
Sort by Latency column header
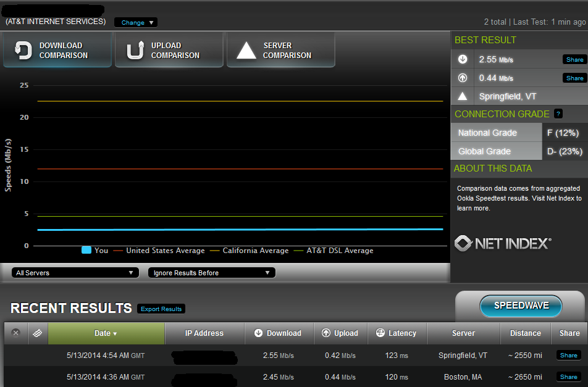point(397,333)
